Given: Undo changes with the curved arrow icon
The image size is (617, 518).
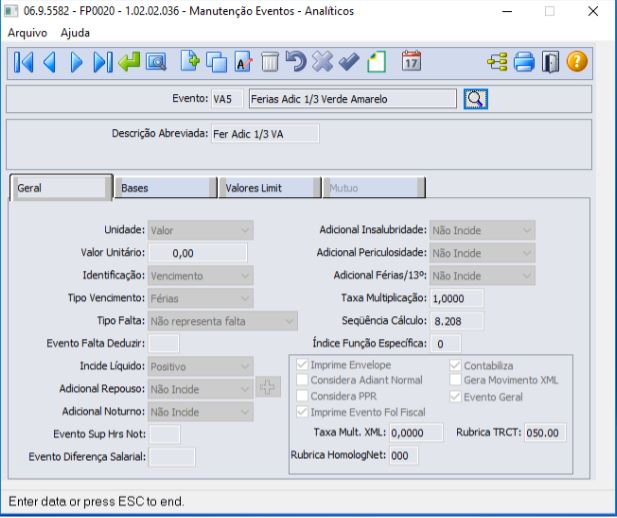Looking at the screenshot, I should 296,61.
